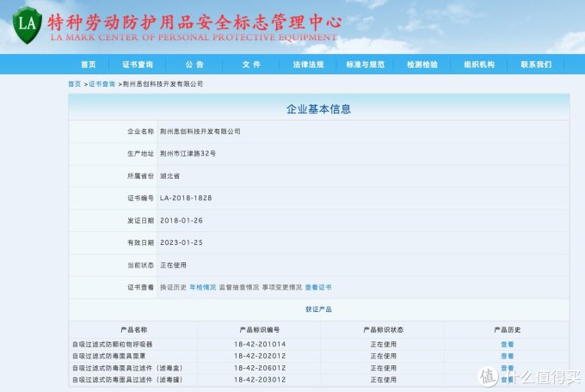View history for product 18-42-202012

(x=507, y=356)
